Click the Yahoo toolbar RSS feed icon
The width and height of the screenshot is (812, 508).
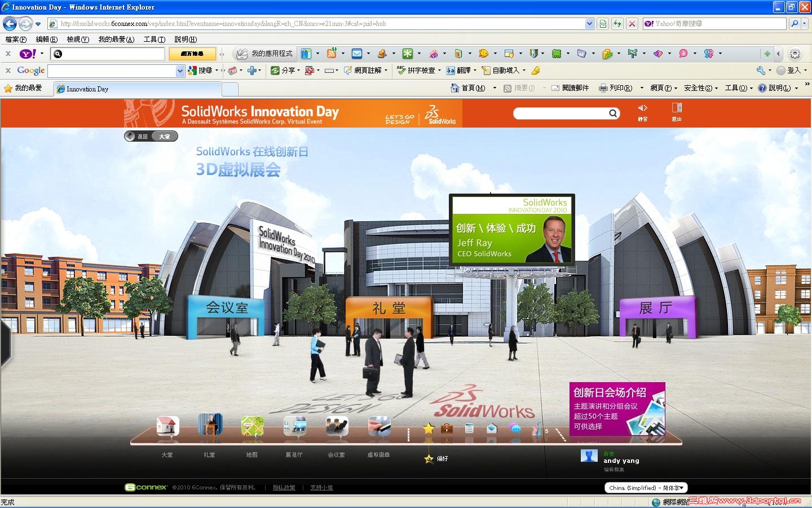pyautogui.click(x=332, y=54)
